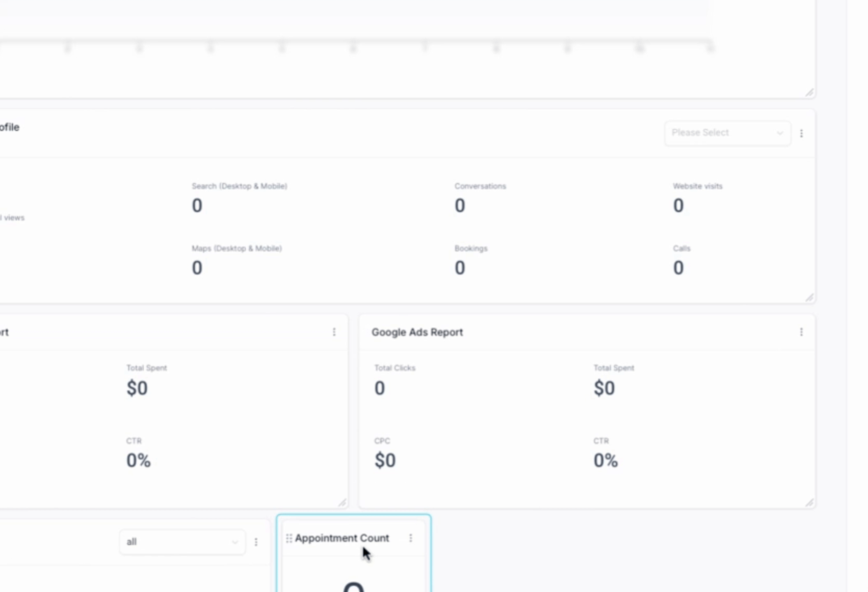Click resize corner of widget left of Google Ads
The width and height of the screenshot is (868, 592).
pos(342,502)
